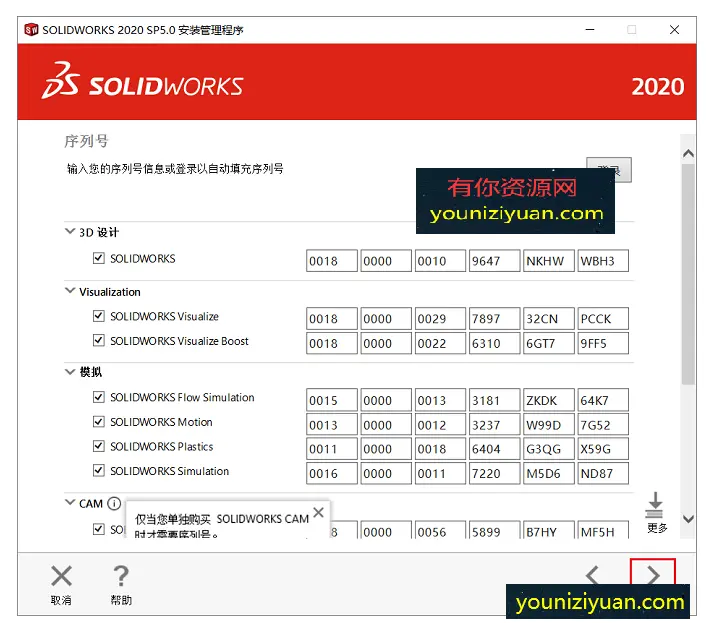Click Simulation serial field containing 7220

pyautogui.click(x=494, y=473)
